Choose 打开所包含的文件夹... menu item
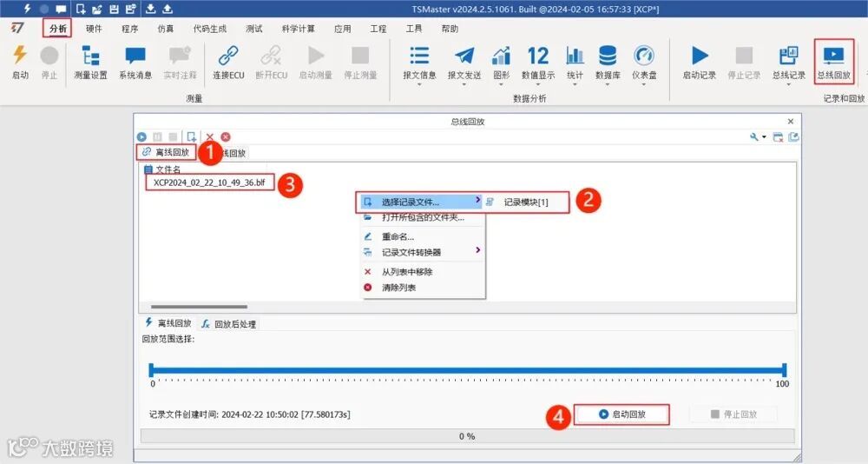Screen dimensions: 868x464 pos(423,217)
